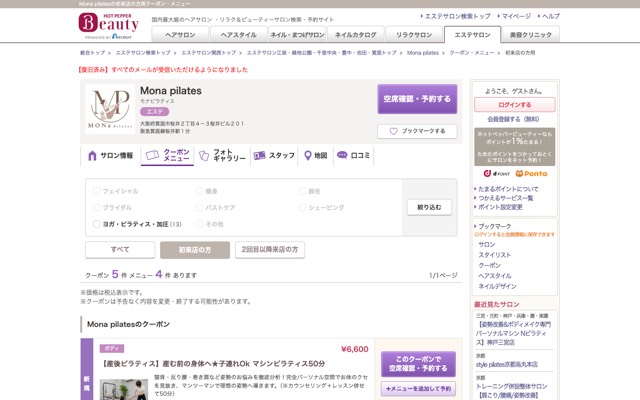Open 総合トップ breadcrumb link
640x400 pixels.
click(x=92, y=53)
